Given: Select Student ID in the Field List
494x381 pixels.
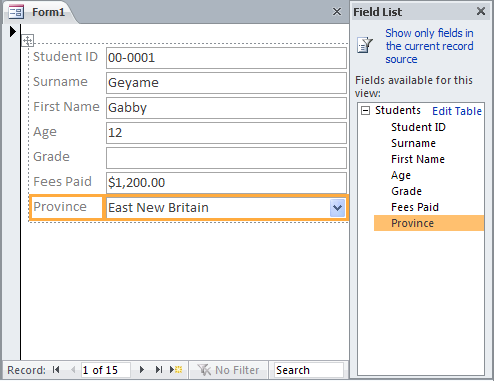Looking at the screenshot, I should pos(418,127).
